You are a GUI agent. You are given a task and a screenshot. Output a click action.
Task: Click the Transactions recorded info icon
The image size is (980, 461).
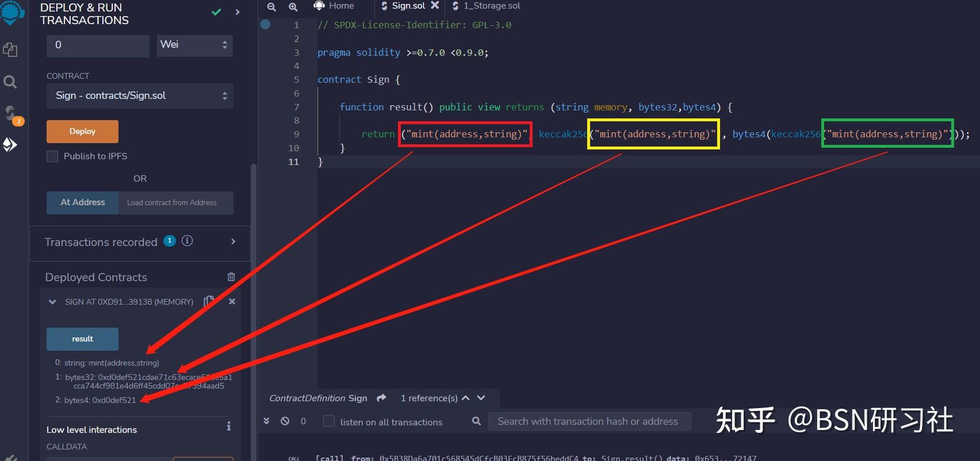coord(187,241)
